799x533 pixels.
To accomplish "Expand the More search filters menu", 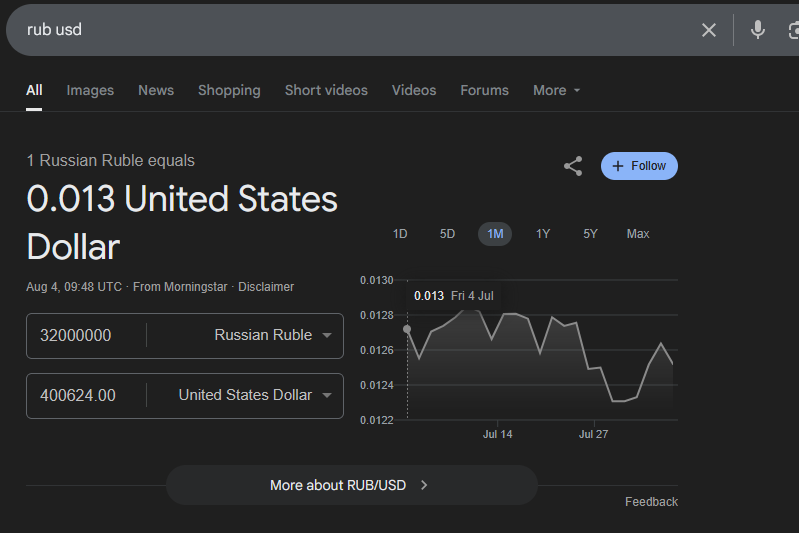I will [556, 90].
